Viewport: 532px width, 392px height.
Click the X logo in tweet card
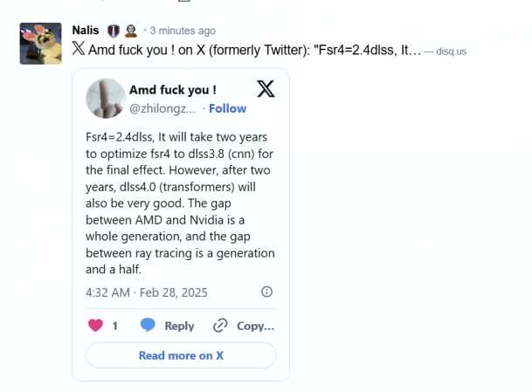(x=266, y=88)
